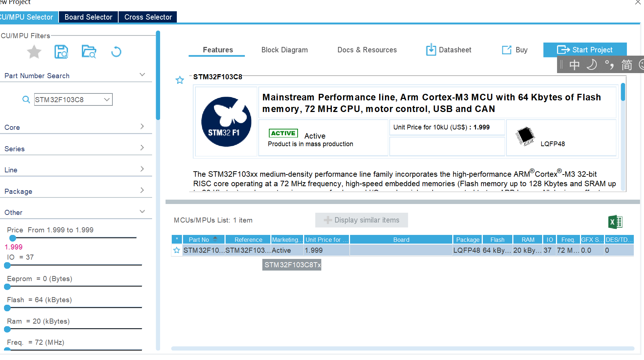Collapse the Other filter section
This screenshot has height=360, width=644.
click(142, 211)
